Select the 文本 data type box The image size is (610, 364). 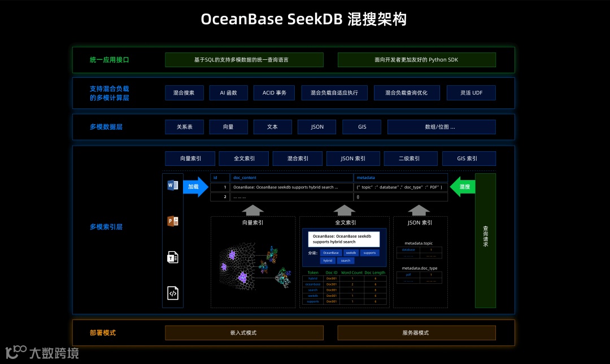[273, 127]
